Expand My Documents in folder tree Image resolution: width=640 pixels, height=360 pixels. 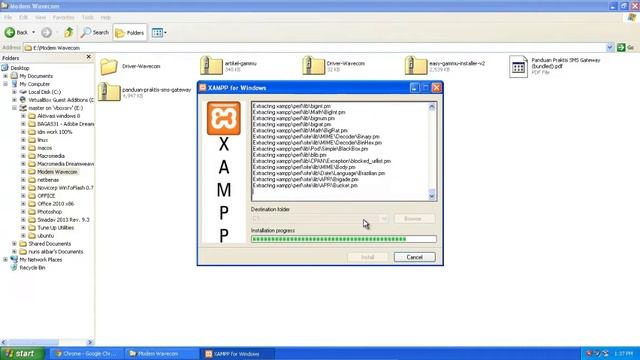[x=5, y=76]
